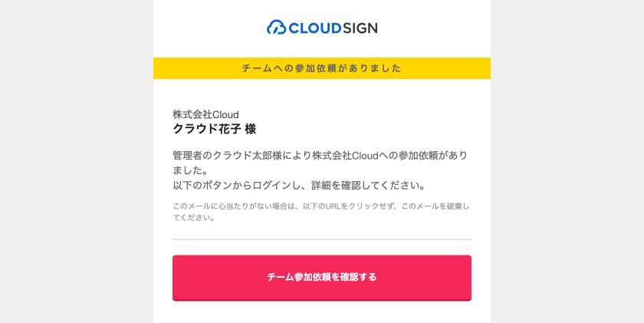Click the gray background right of the email
Screen dimensions: 644x323
pyautogui.click(x=567, y=161)
